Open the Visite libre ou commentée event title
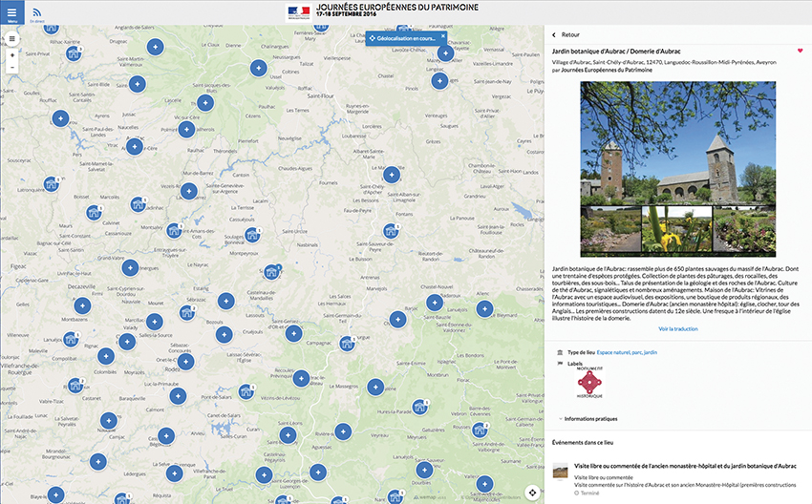This screenshot has height=504, width=812. coord(685,466)
